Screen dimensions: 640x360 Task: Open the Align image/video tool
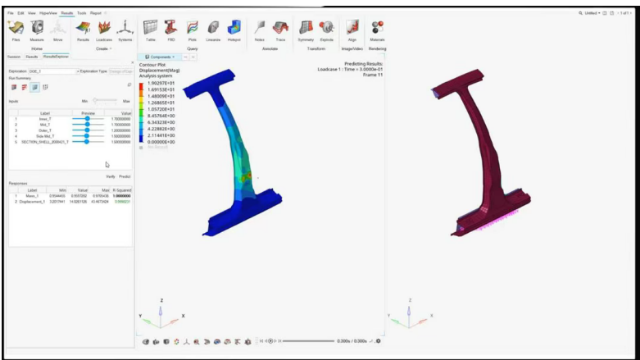point(352,31)
